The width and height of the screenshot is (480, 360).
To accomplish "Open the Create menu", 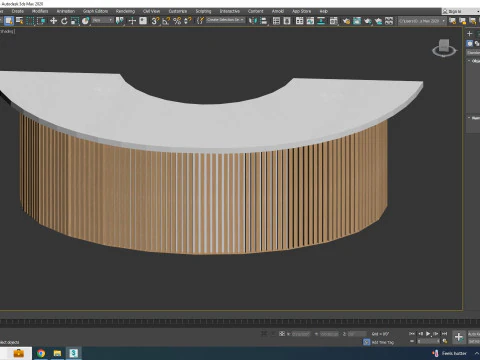I will coord(18,11).
